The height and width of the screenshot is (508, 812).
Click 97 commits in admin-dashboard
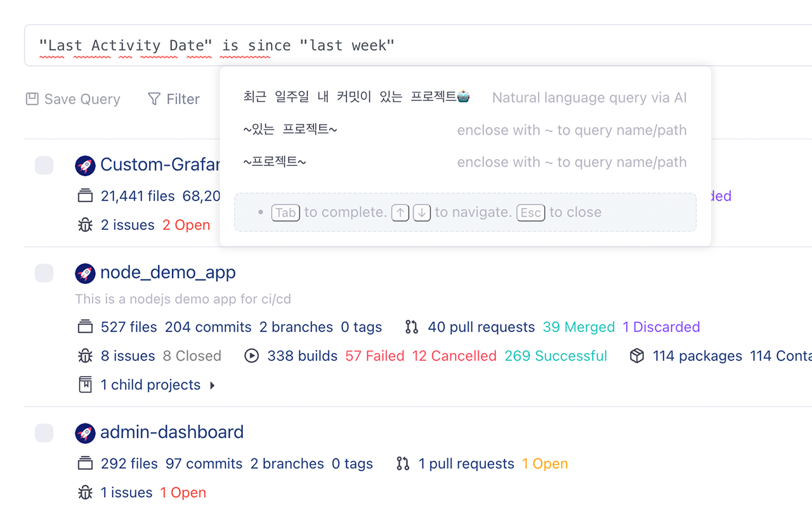pyautogui.click(x=204, y=464)
